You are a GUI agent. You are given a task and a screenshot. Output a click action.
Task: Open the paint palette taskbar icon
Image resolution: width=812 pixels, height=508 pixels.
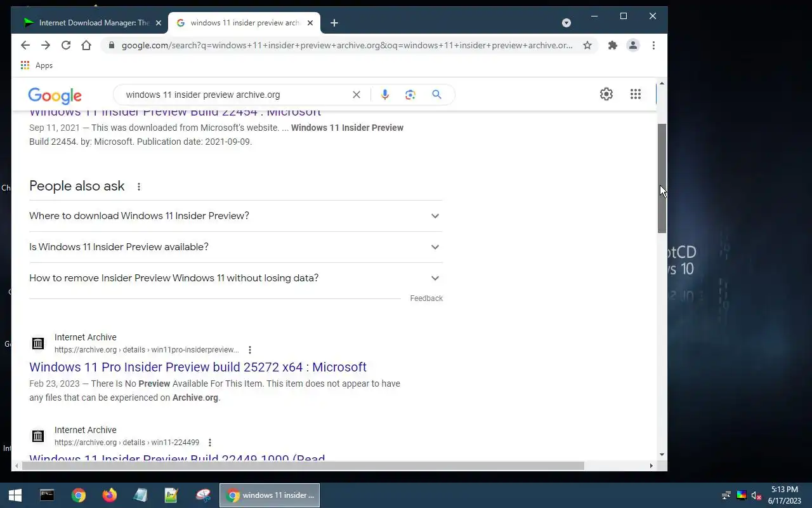pos(203,495)
